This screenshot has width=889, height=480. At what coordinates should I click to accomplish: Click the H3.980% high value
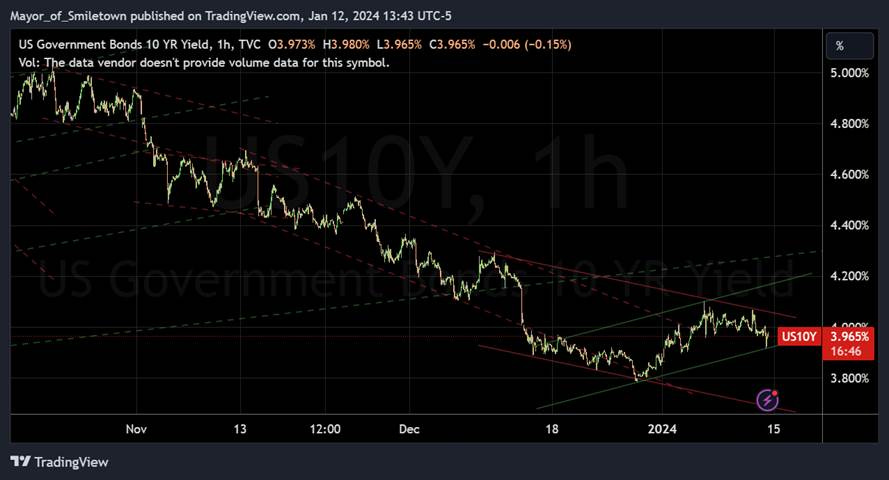tap(346, 45)
